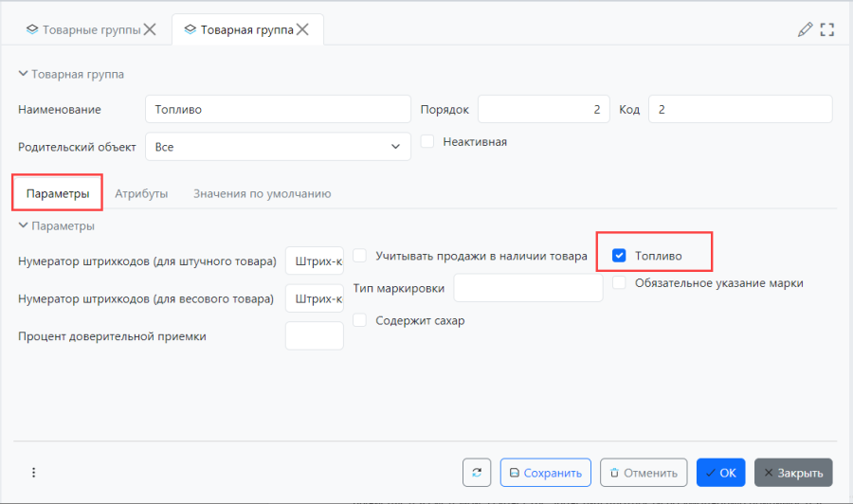The width and height of the screenshot is (853, 504).
Task: Open the Значения по умолчанию tab
Action: 262,193
